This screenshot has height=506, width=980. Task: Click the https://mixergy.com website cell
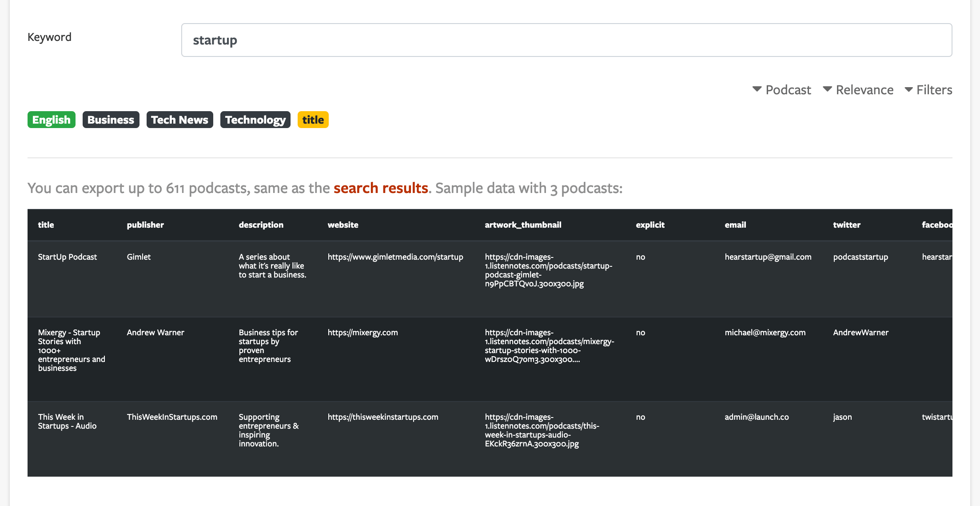(363, 332)
